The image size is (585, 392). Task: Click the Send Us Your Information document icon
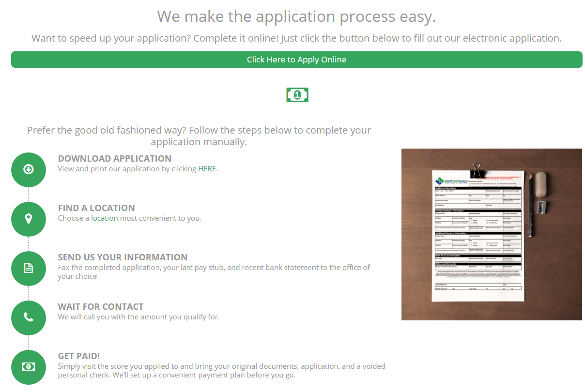point(29,268)
